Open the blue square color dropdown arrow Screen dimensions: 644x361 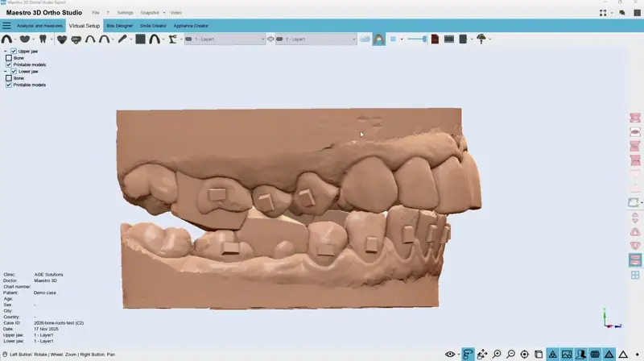click(401, 39)
